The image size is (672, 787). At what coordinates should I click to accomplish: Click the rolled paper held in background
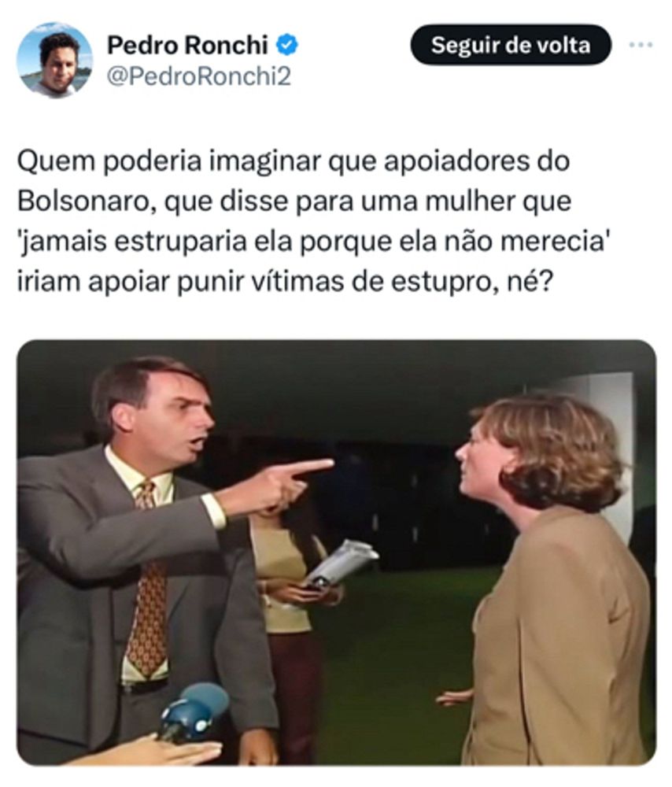tap(342, 562)
